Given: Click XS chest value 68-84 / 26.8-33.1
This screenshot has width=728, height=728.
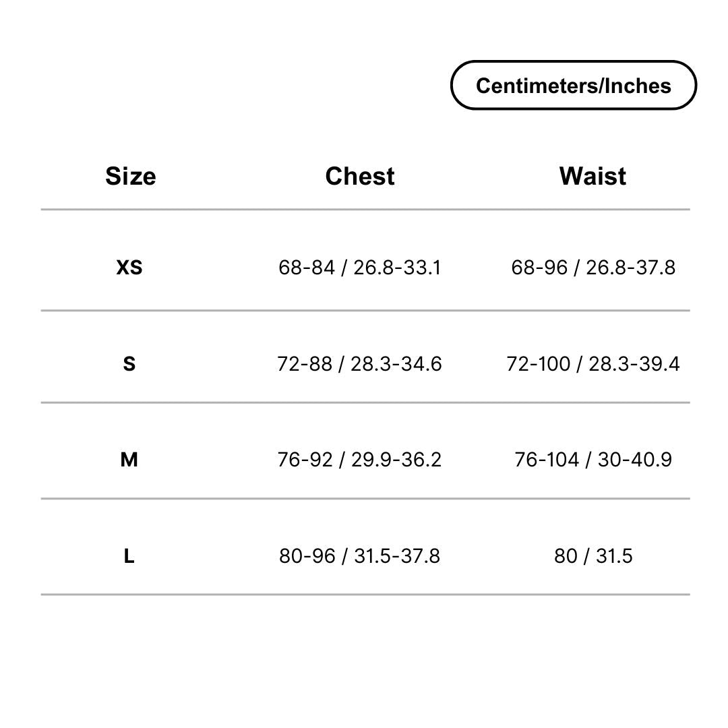Looking at the screenshot, I should pos(360,268).
